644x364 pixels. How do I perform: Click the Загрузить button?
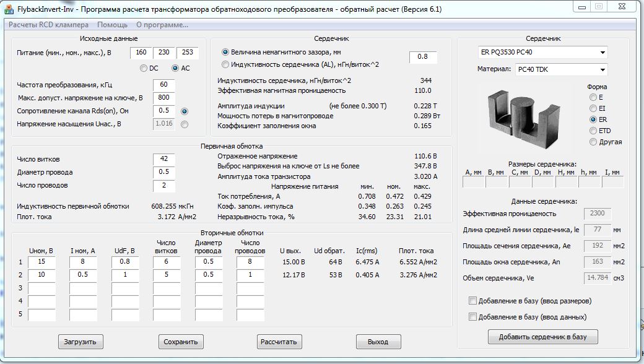(x=80, y=342)
